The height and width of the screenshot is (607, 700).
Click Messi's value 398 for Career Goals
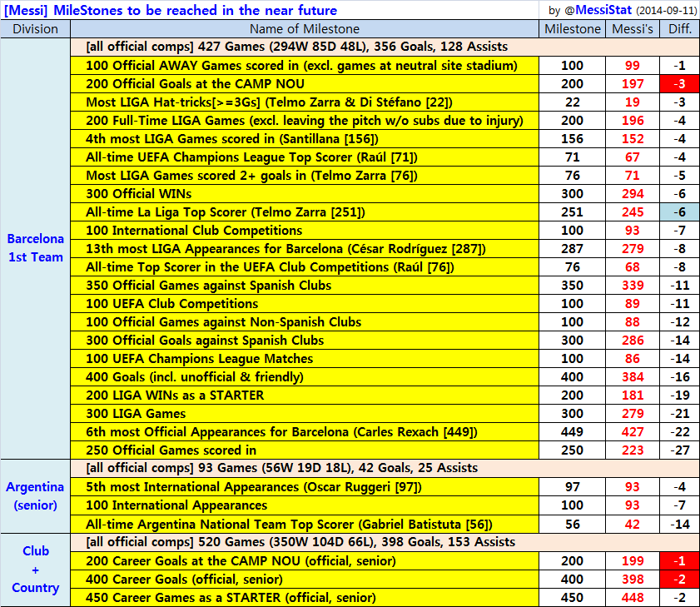point(633,580)
